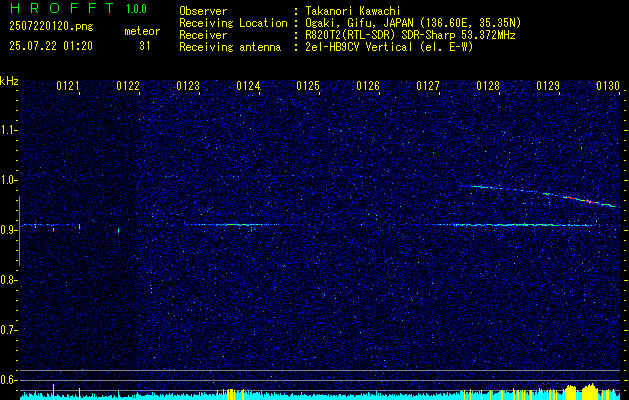Click the 0127 time marker
Image resolution: width=629 pixels, height=400 pixels.
point(428,86)
